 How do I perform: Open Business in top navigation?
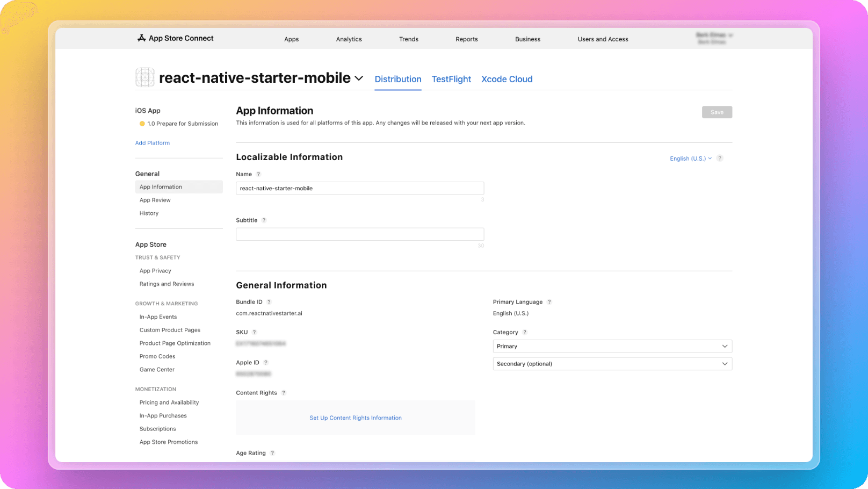click(528, 39)
